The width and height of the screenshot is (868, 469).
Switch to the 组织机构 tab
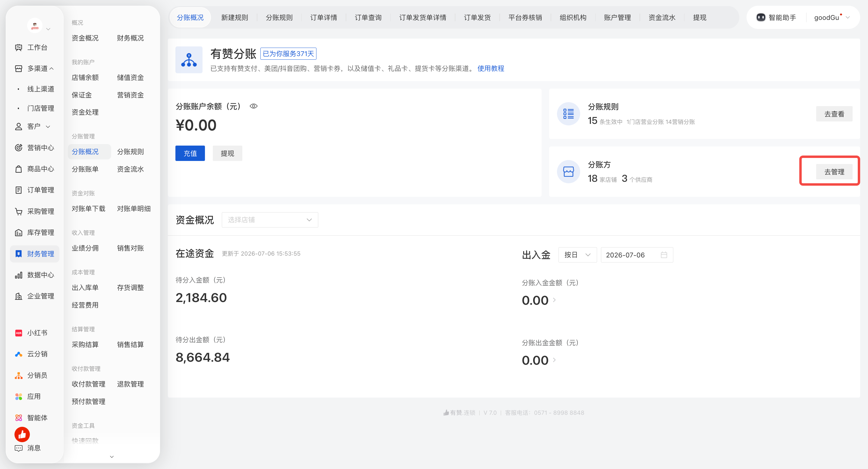pyautogui.click(x=573, y=17)
